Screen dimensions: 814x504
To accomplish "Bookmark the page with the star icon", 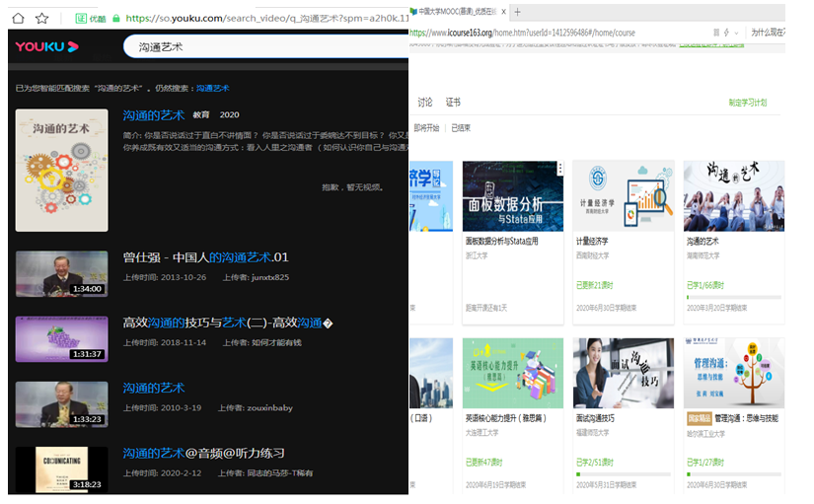I will 41,18.
